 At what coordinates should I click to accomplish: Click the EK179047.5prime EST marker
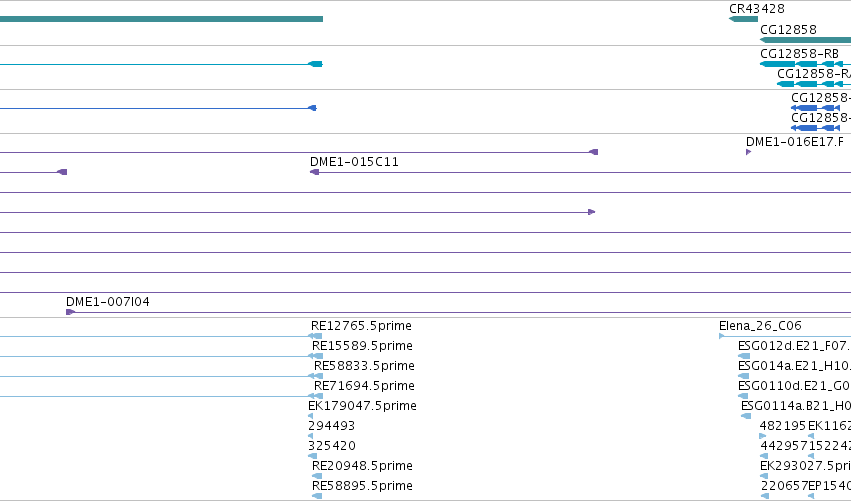[310, 416]
